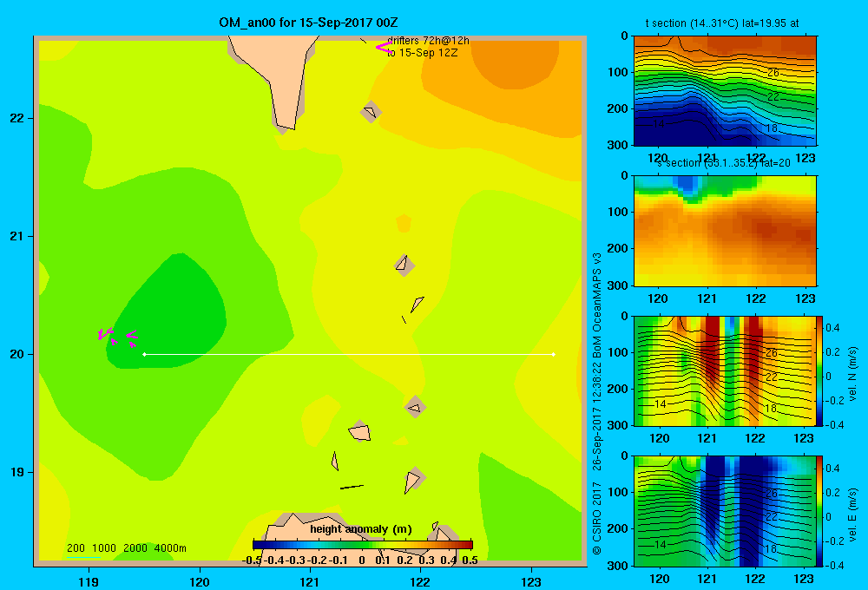Click the longitude label "121" on the main map

(310, 581)
